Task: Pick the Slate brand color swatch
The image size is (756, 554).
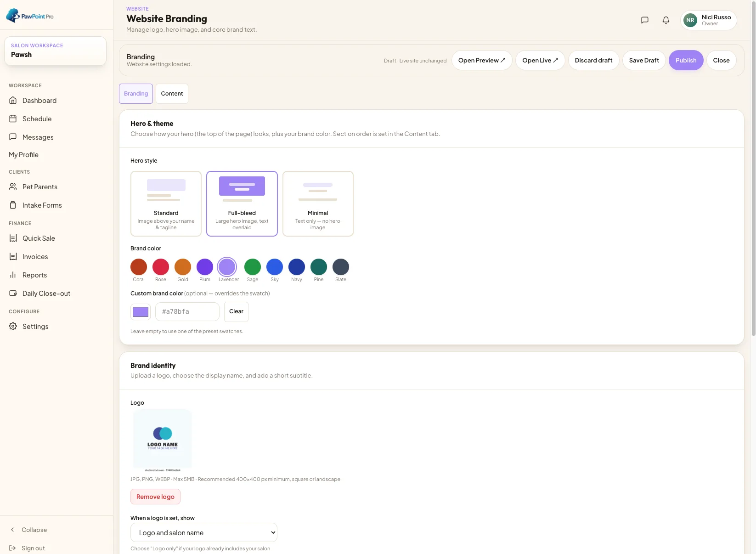Action: click(x=341, y=267)
